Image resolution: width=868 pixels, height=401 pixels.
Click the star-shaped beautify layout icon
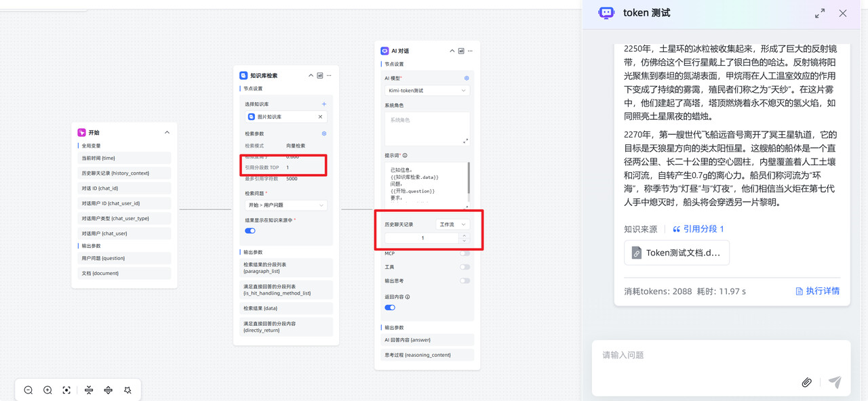coord(127,390)
